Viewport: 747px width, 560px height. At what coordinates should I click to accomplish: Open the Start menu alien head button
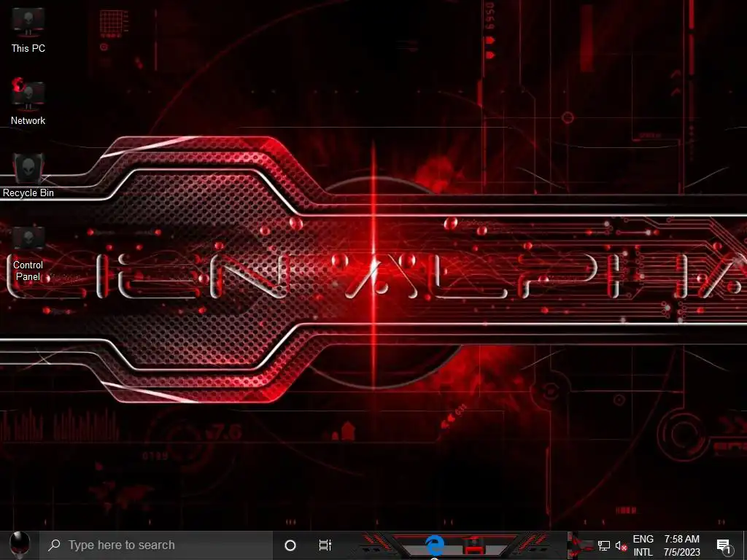click(x=20, y=545)
